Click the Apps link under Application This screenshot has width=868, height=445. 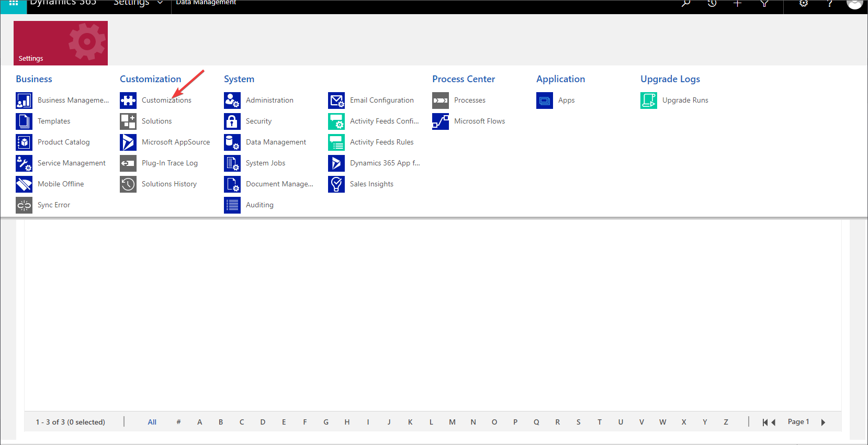(566, 101)
